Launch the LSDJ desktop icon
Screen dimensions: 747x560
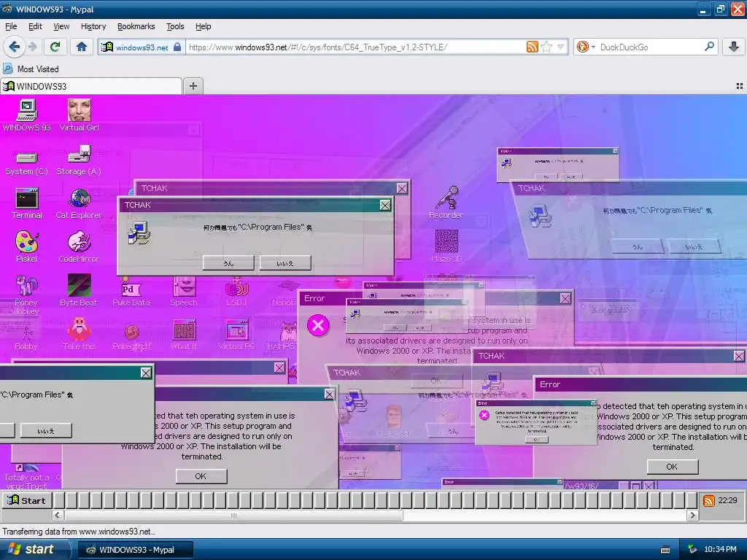[236, 290]
